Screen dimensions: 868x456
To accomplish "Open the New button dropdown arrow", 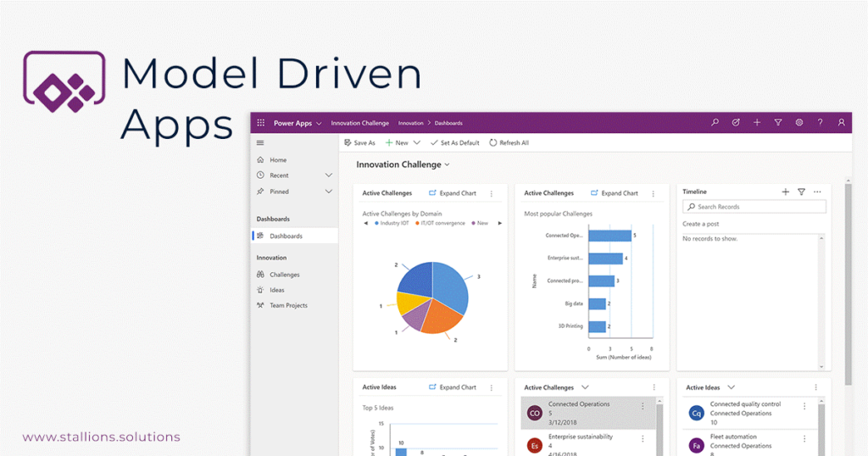I will click(x=417, y=142).
